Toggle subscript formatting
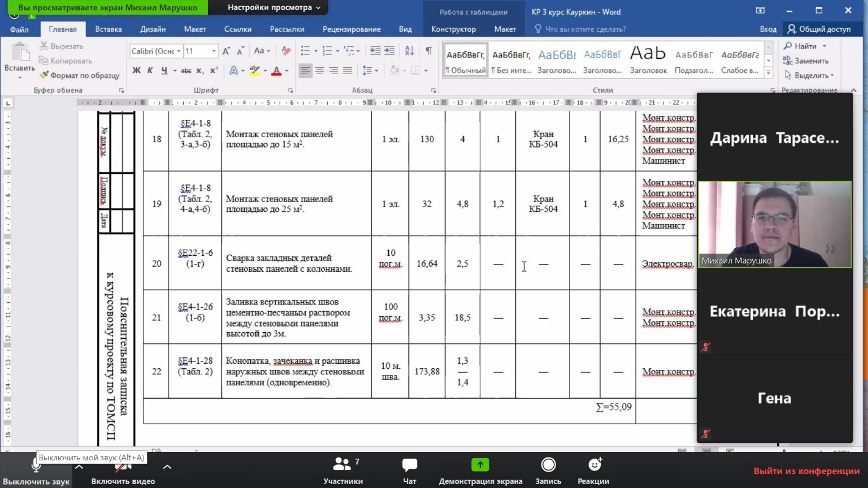This screenshot has height=488, width=868. [x=200, y=71]
